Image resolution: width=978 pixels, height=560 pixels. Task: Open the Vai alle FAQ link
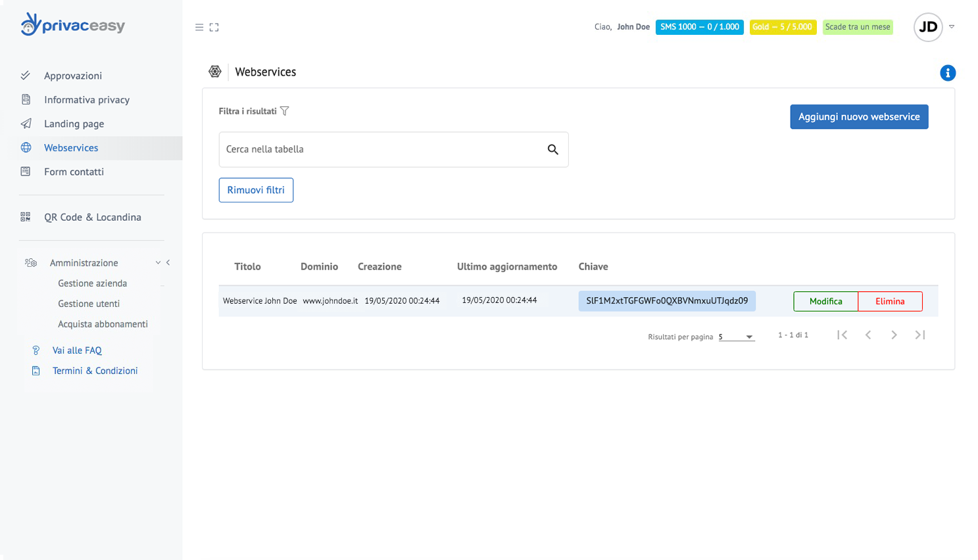(x=77, y=351)
